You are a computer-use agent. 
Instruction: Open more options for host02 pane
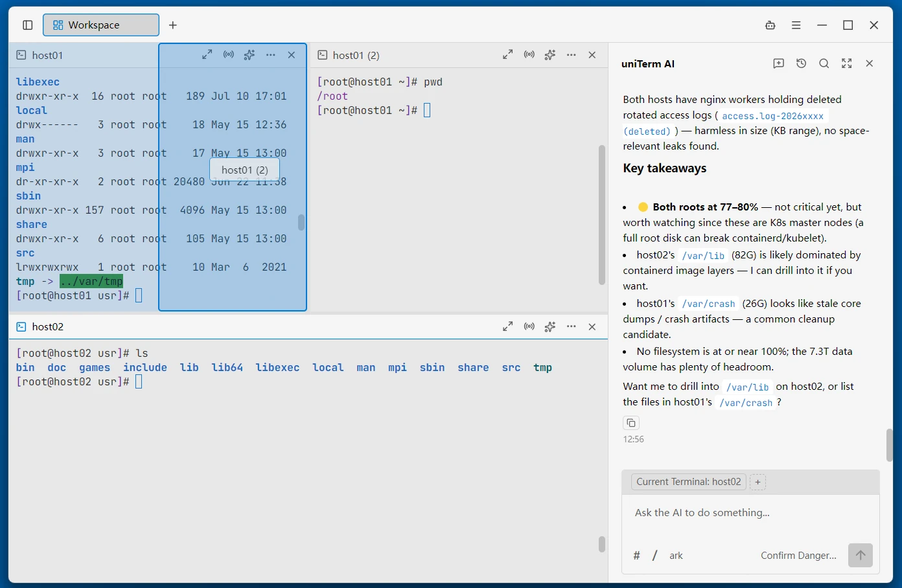click(571, 326)
